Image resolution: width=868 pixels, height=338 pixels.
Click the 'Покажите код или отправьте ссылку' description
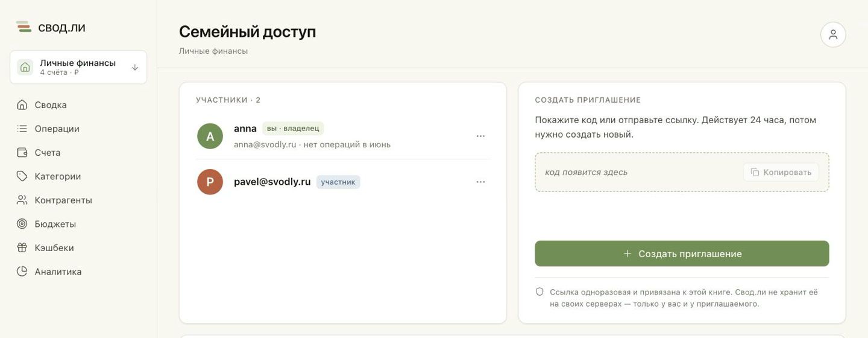[x=676, y=127]
